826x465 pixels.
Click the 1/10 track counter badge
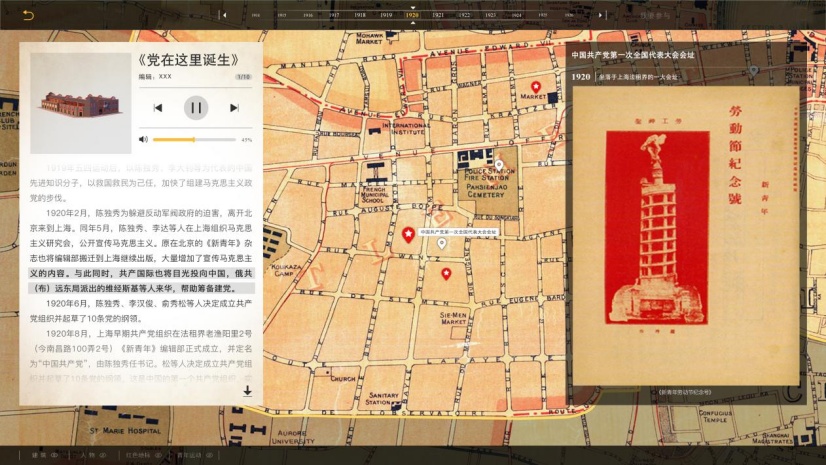click(243, 77)
